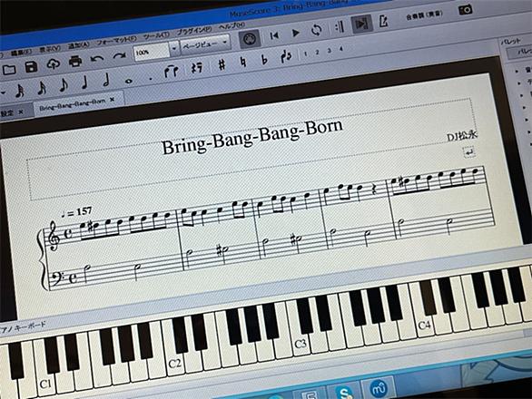Rewind playback to start
The height and width of the screenshot is (399, 532).
(x=274, y=35)
